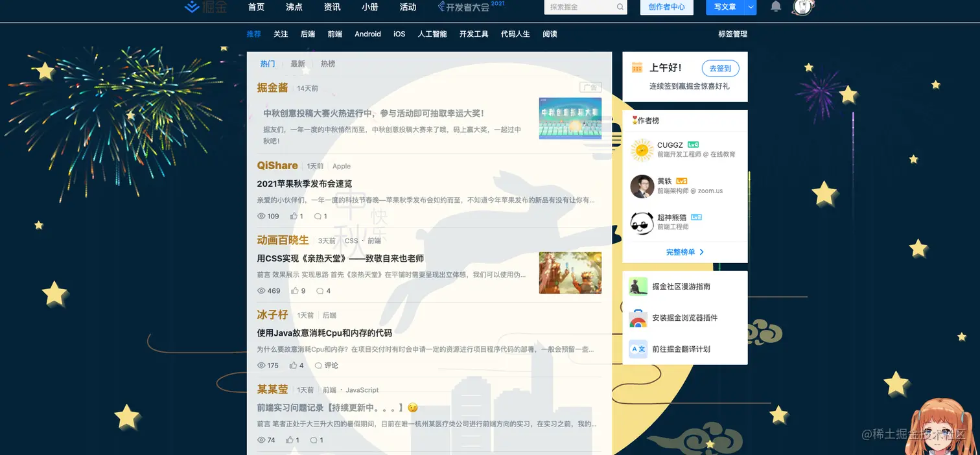This screenshot has width=980, height=455.
Task: Open 超神熊猫's panda avatar
Action: click(642, 222)
